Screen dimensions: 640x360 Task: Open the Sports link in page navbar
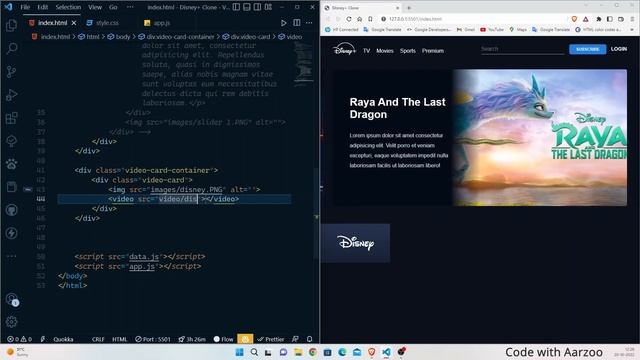pyautogui.click(x=407, y=51)
